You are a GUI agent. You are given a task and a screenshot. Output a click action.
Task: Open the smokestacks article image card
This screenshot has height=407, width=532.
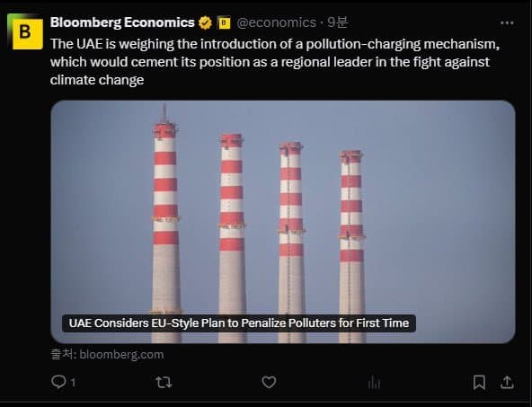pyautogui.click(x=283, y=222)
